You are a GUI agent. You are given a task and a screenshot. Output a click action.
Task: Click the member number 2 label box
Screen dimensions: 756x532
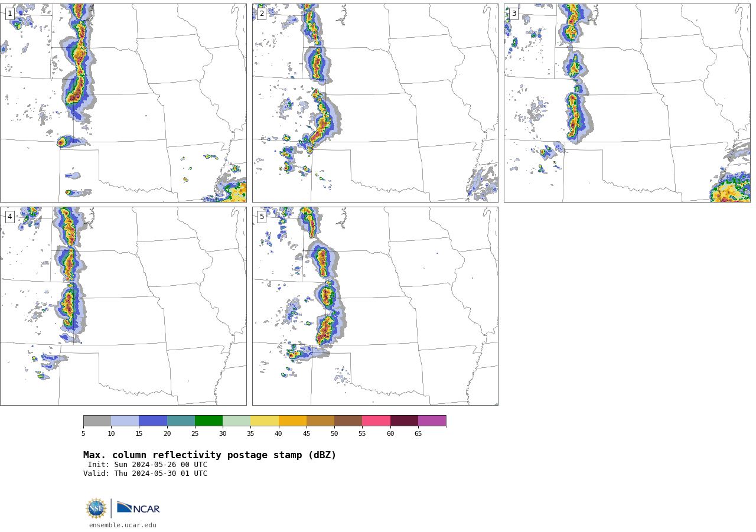click(x=262, y=14)
